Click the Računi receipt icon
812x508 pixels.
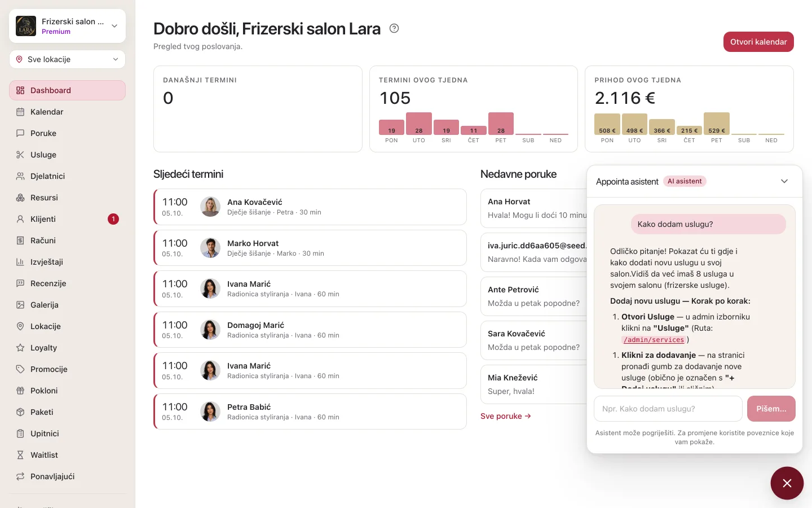pos(20,240)
